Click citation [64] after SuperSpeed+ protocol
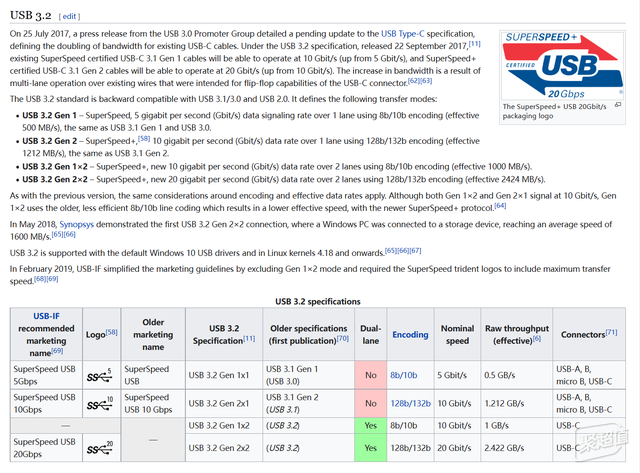 tap(500, 205)
